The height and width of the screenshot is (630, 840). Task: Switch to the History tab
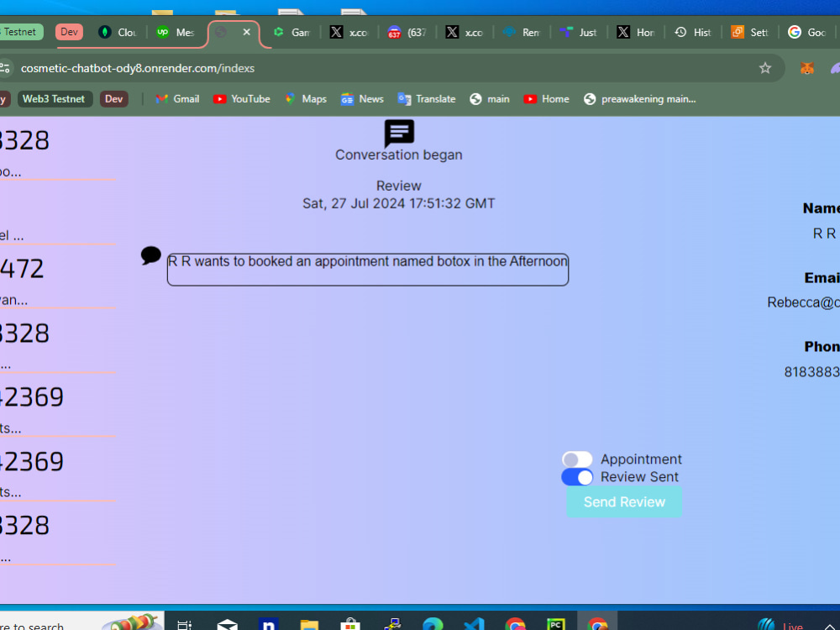click(x=693, y=32)
